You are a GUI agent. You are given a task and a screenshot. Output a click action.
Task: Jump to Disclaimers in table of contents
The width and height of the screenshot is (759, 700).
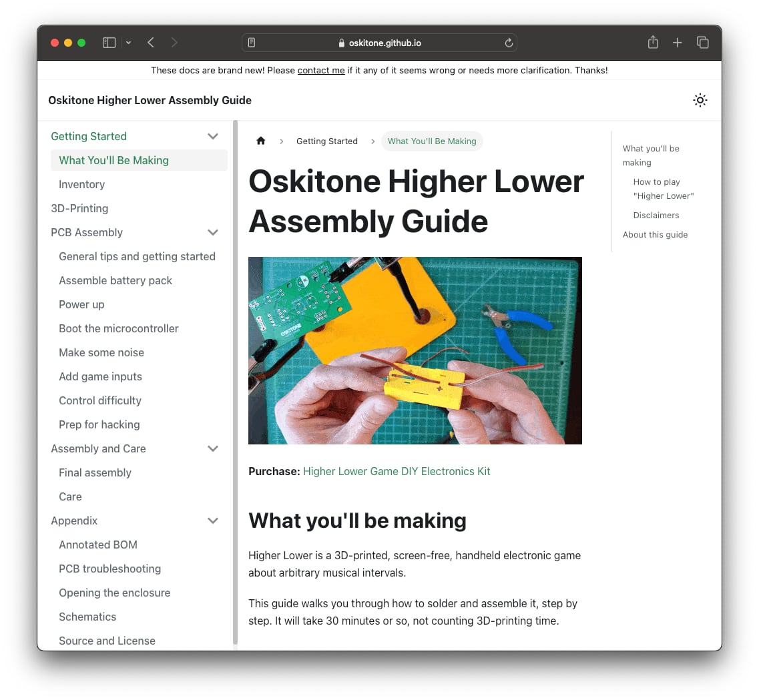click(x=656, y=216)
